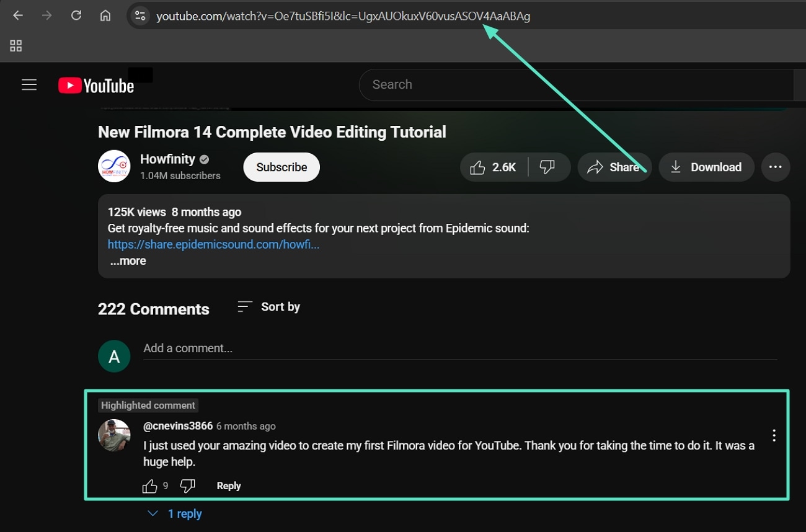Viewport: 806px width, 532px height.
Task: Open Howfinity channel avatar
Action: 114,166
